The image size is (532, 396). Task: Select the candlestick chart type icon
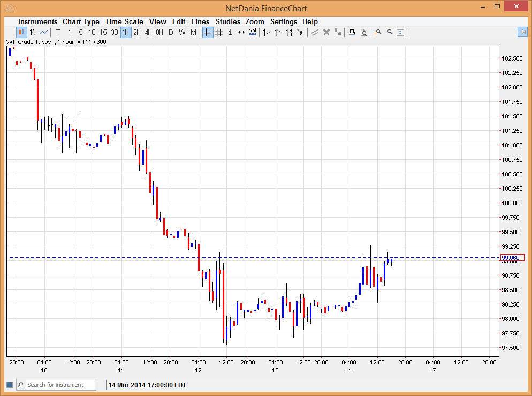[x=21, y=32]
